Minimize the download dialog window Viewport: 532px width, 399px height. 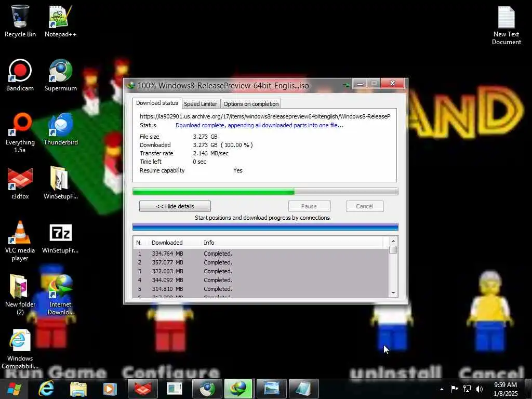point(360,83)
